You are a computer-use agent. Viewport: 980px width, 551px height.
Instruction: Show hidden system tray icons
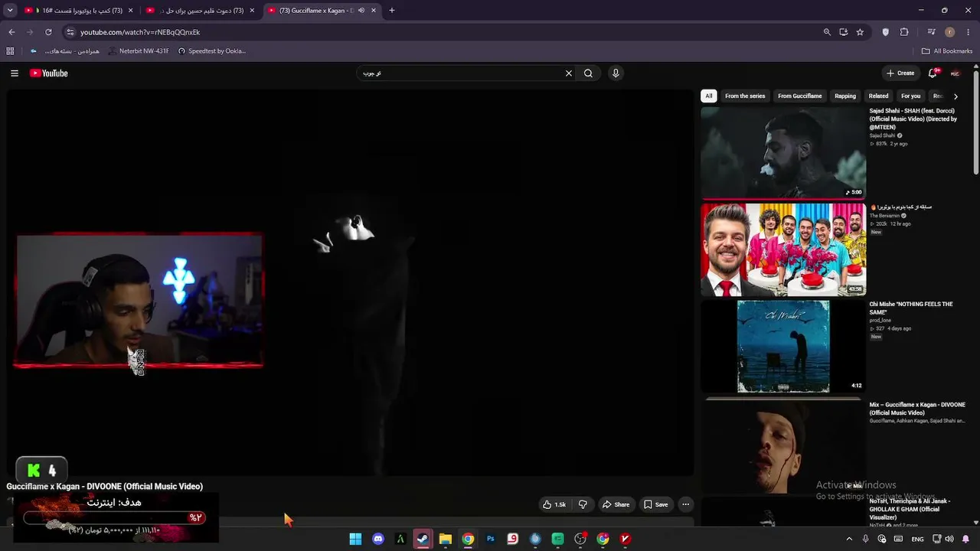point(848,539)
